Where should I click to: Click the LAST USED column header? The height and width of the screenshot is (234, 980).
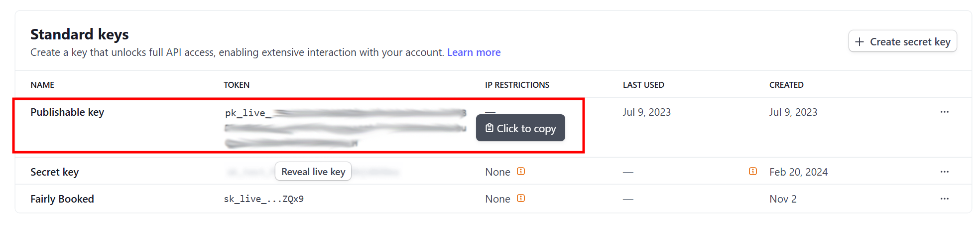coord(643,85)
